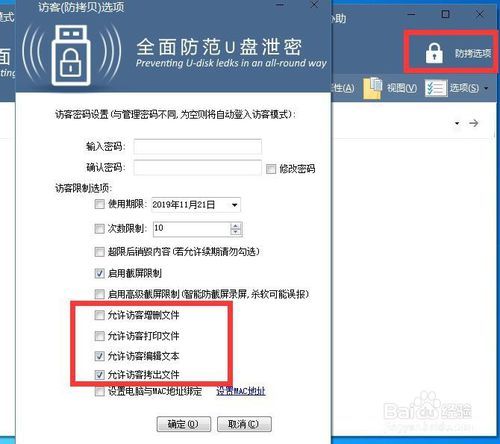Uncheck 允许访客拷出文件 option
500x444 pixels.
coord(99,375)
